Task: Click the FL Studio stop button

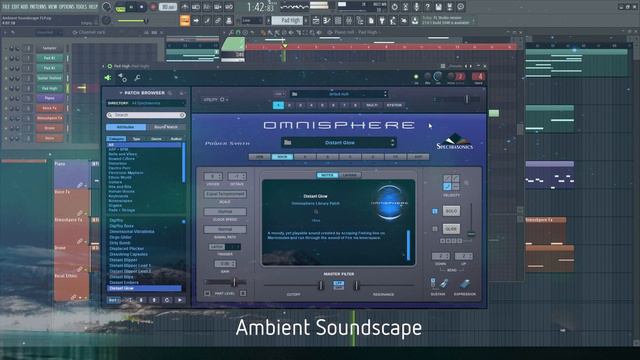Action: tap(142, 7)
